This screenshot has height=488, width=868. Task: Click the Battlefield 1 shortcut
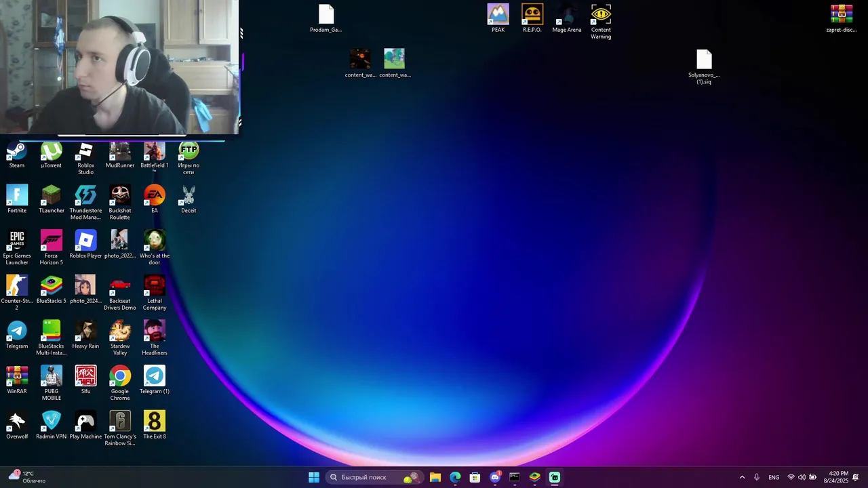tap(155, 155)
